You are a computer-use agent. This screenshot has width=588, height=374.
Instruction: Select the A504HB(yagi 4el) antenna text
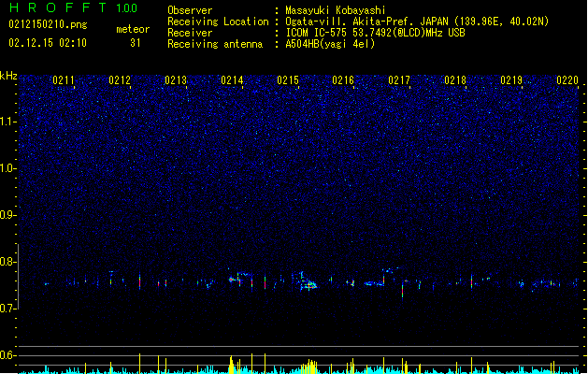(x=330, y=44)
